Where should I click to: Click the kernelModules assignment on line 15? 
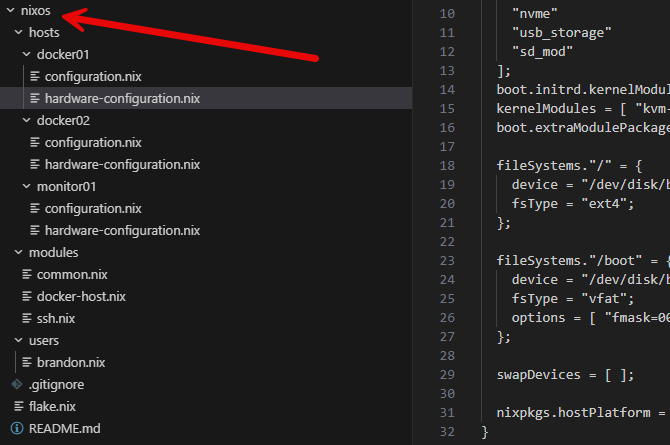pos(583,109)
